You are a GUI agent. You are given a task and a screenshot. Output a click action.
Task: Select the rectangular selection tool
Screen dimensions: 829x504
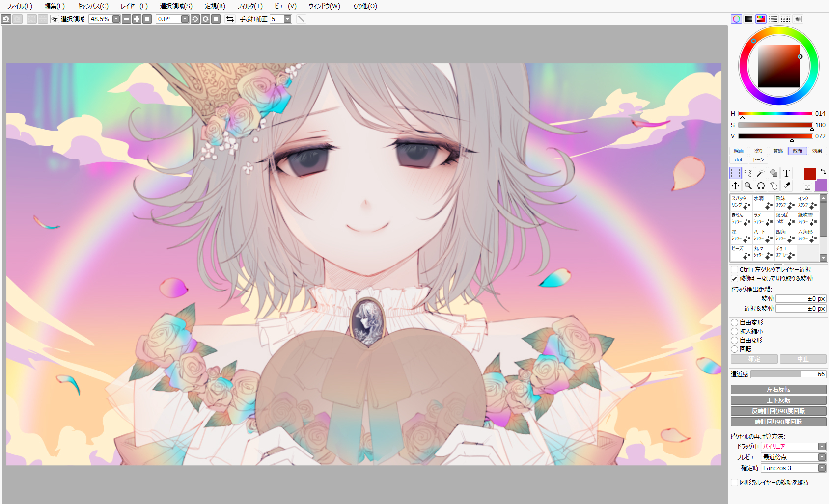pyautogui.click(x=735, y=173)
